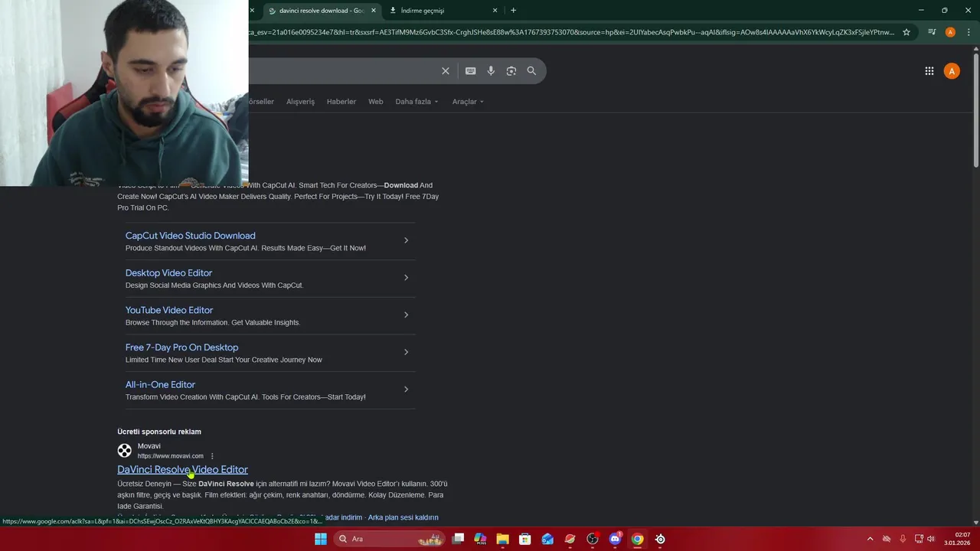This screenshot has height=551, width=980.
Task: Open Outlook from the taskbar
Action: pyautogui.click(x=547, y=539)
